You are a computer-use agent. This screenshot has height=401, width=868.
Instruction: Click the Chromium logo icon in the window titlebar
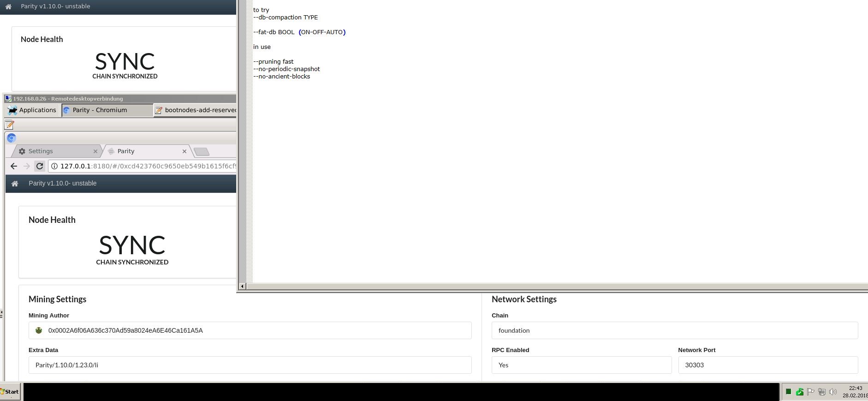click(12, 138)
